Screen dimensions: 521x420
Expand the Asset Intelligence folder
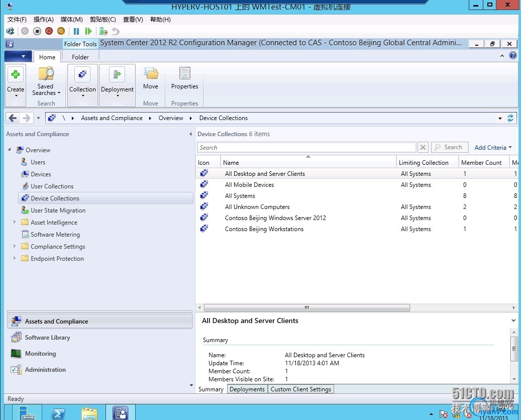(x=14, y=222)
